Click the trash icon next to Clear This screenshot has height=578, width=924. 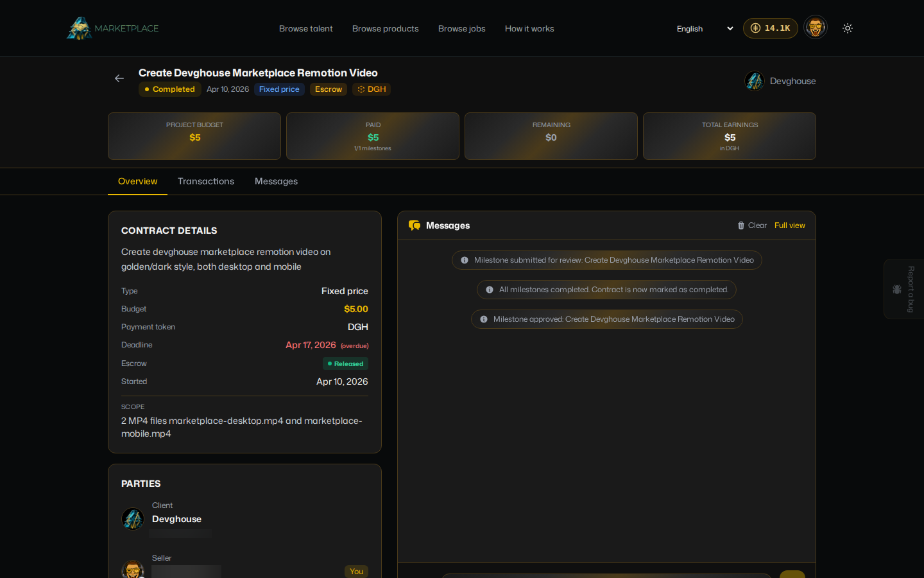[741, 225]
